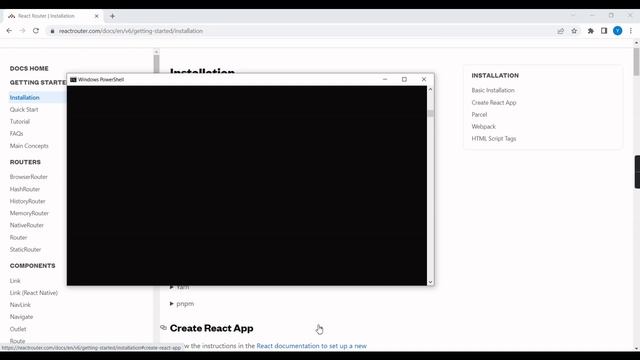The image size is (640, 360).
Task: Open NavLink component docs
Action: 20,305
